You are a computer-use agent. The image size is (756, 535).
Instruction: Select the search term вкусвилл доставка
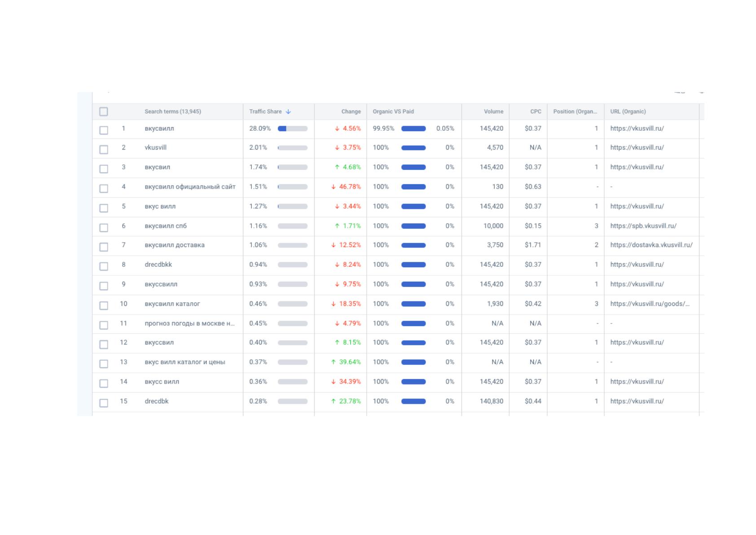click(x=175, y=245)
